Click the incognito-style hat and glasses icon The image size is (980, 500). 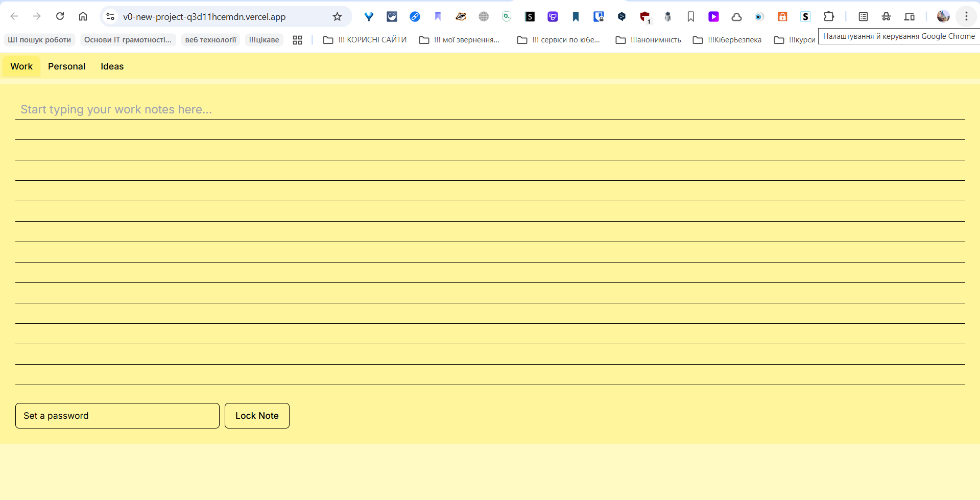pyautogui.click(x=886, y=17)
